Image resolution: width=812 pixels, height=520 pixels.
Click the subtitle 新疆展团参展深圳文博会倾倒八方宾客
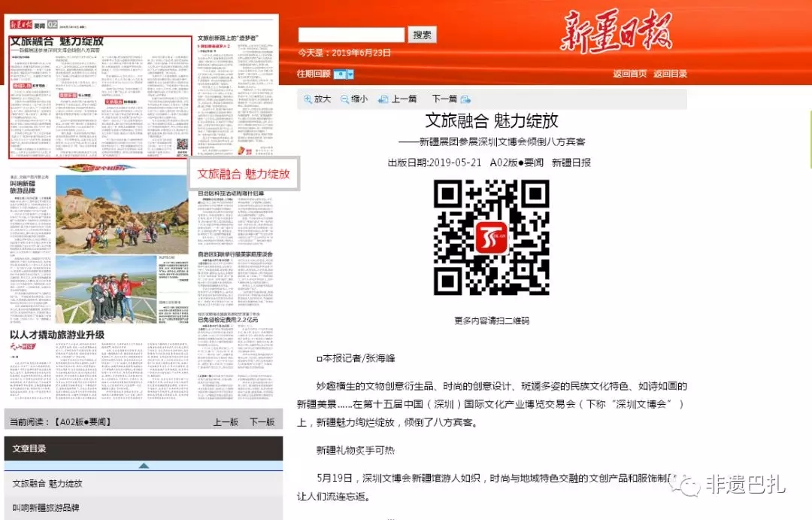point(492,141)
